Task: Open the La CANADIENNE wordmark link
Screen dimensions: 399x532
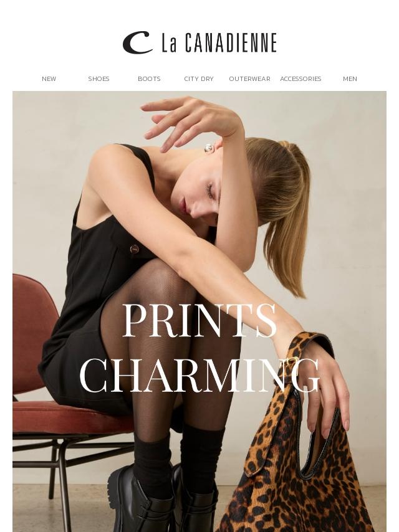Action: pos(219,43)
